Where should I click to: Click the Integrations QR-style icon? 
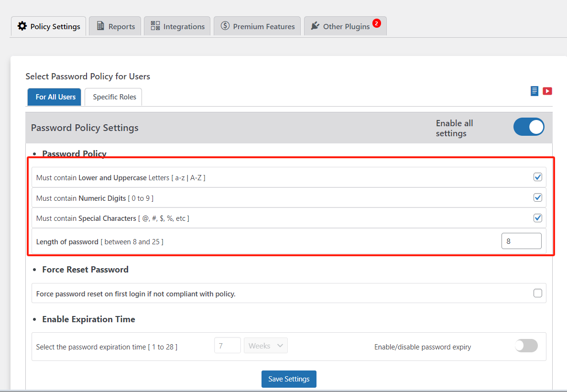point(155,26)
